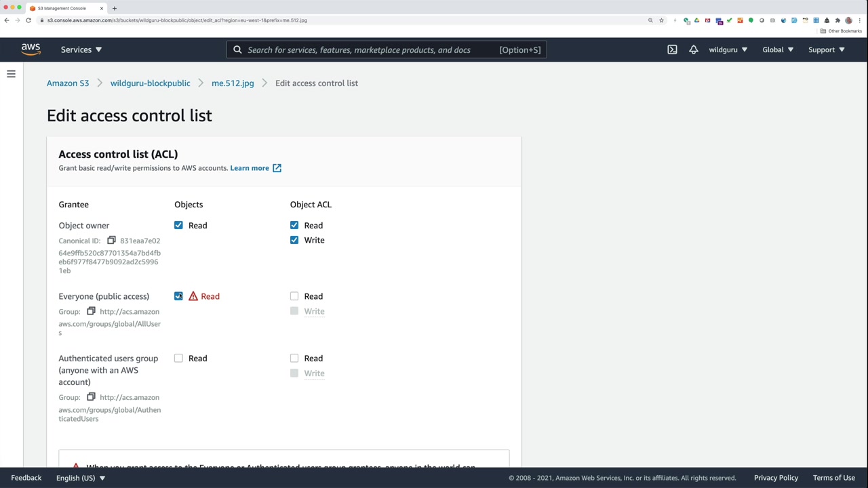Click the zoom magnifier in the address bar

[650, 20]
